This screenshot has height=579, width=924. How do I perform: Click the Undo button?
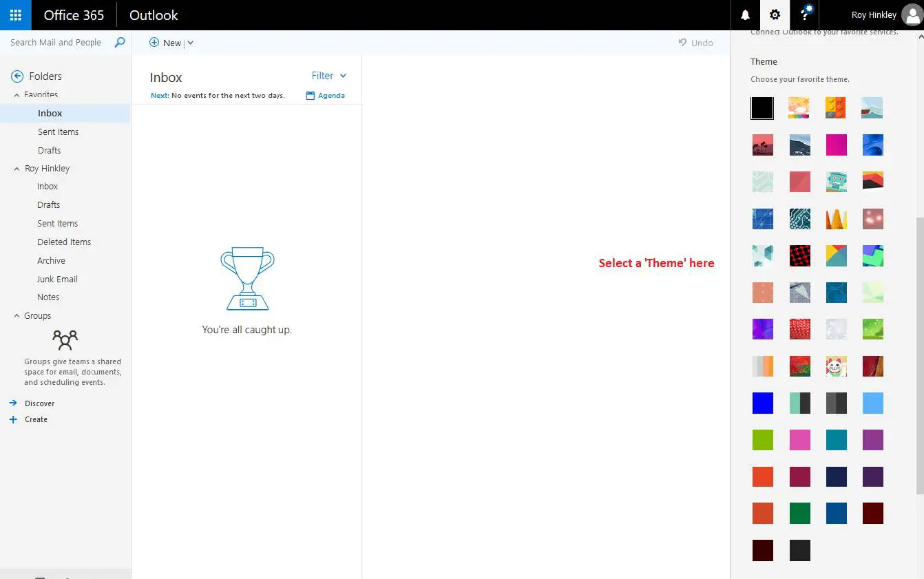(x=696, y=42)
